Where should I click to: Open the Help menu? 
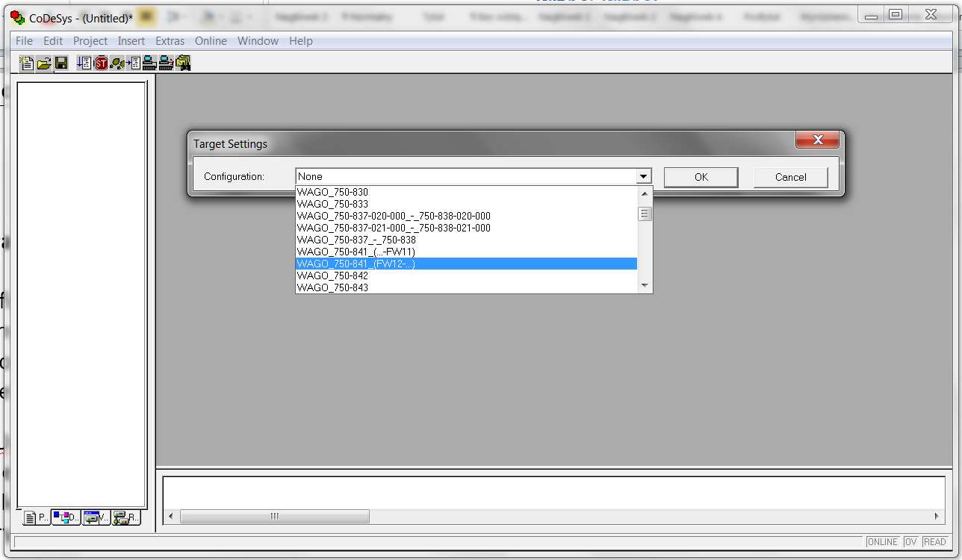click(301, 41)
